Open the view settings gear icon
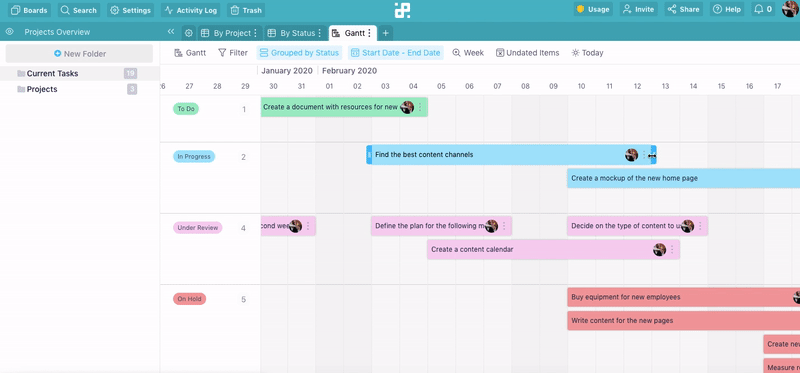800x373 pixels. click(189, 33)
